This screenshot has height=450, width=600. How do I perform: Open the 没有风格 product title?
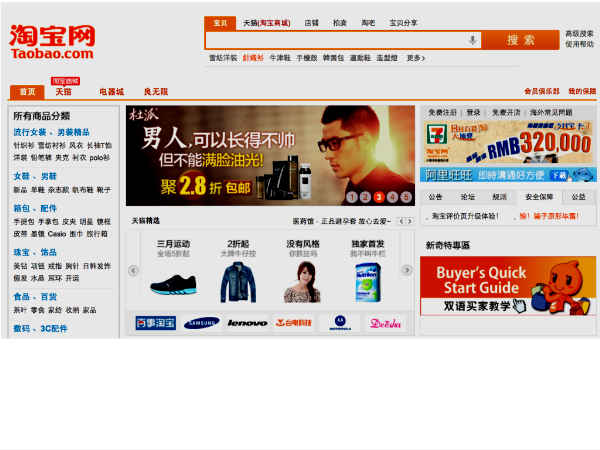(303, 244)
